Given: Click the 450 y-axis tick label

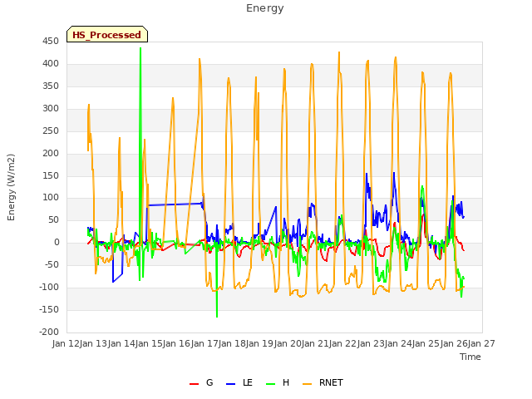Looking at the screenshot, I should pyautogui.click(x=51, y=42).
